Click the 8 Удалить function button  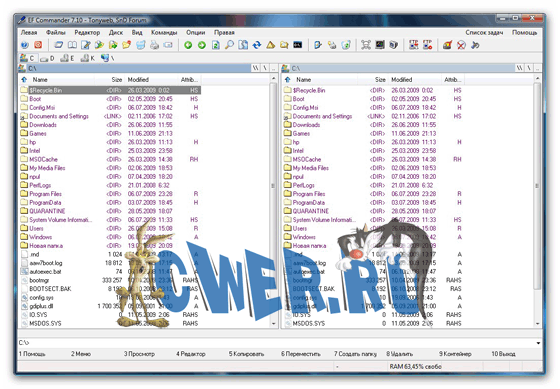point(399,354)
